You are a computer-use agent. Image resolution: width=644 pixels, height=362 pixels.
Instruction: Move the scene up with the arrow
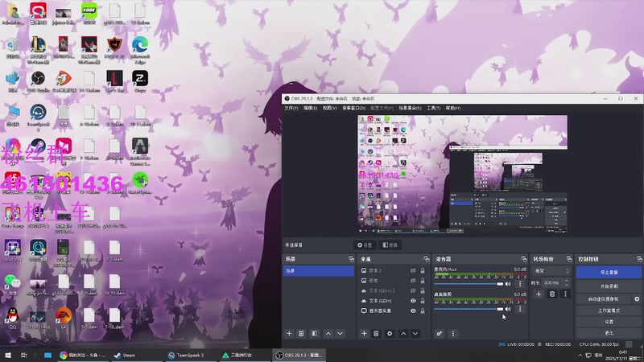pyautogui.click(x=328, y=334)
